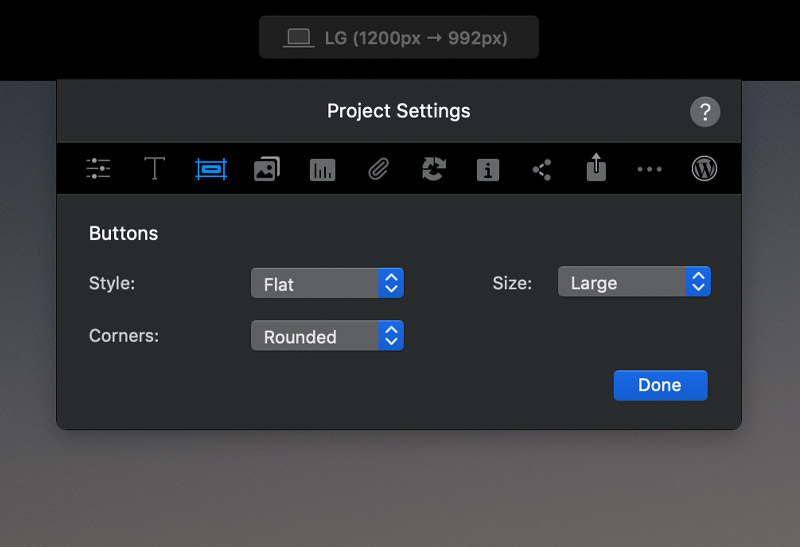800x547 pixels.
Task: Click the Corners: label
Action: click(124, 336)
